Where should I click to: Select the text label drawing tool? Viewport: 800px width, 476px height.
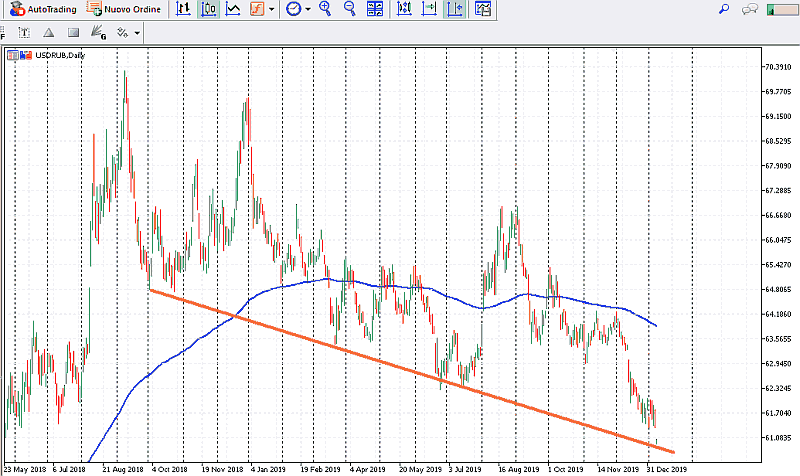click(x=24, y=33)
